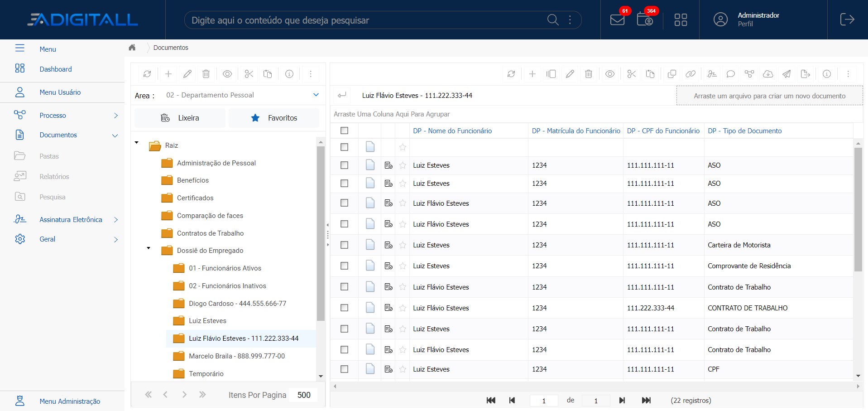Check the Comprovante de Residência row checkbox
The width and height of the screenshot is (868, 411).
pyautogui.click(x=344, y=266)
